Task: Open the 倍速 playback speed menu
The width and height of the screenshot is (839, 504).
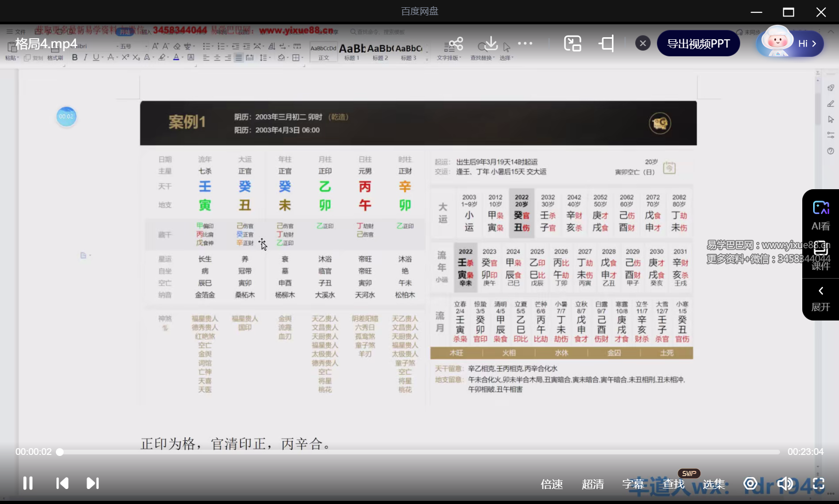Action: 551,484
